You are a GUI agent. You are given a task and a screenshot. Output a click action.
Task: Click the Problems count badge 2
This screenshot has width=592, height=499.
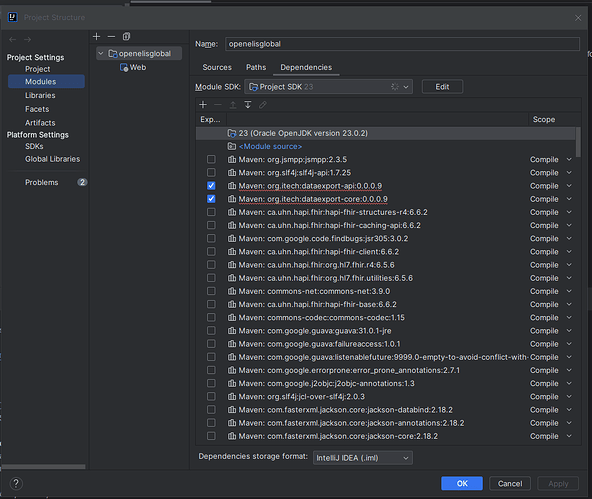[x=82, y=182]
